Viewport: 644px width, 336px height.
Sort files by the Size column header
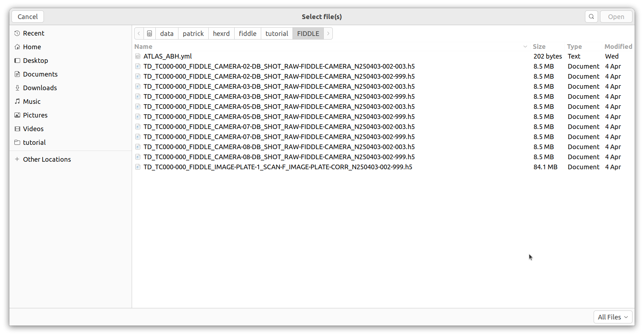[539, 47]
